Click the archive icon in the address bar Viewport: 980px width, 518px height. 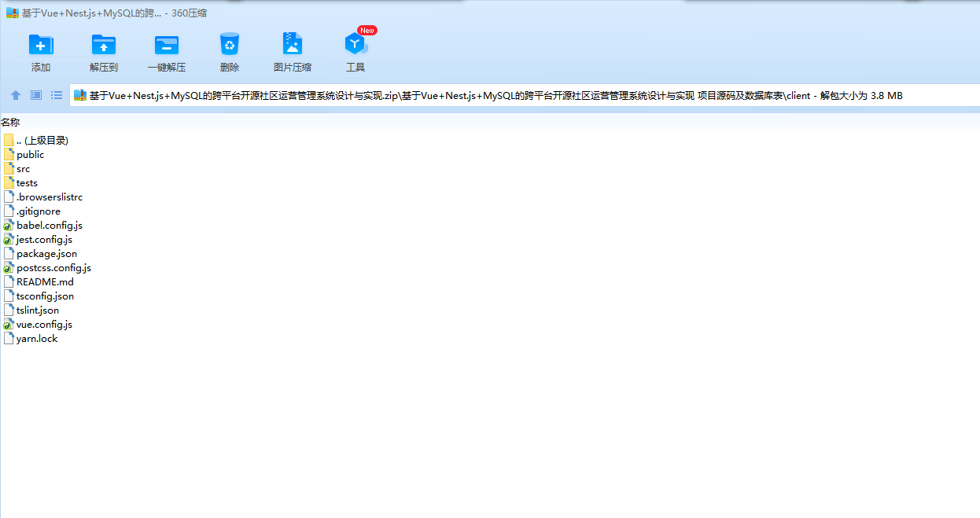80,95
